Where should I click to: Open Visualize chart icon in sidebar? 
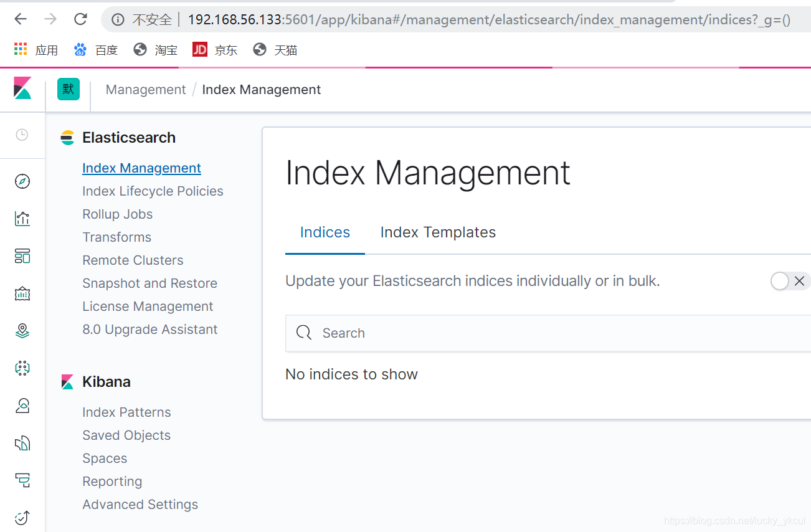(22, 219)
